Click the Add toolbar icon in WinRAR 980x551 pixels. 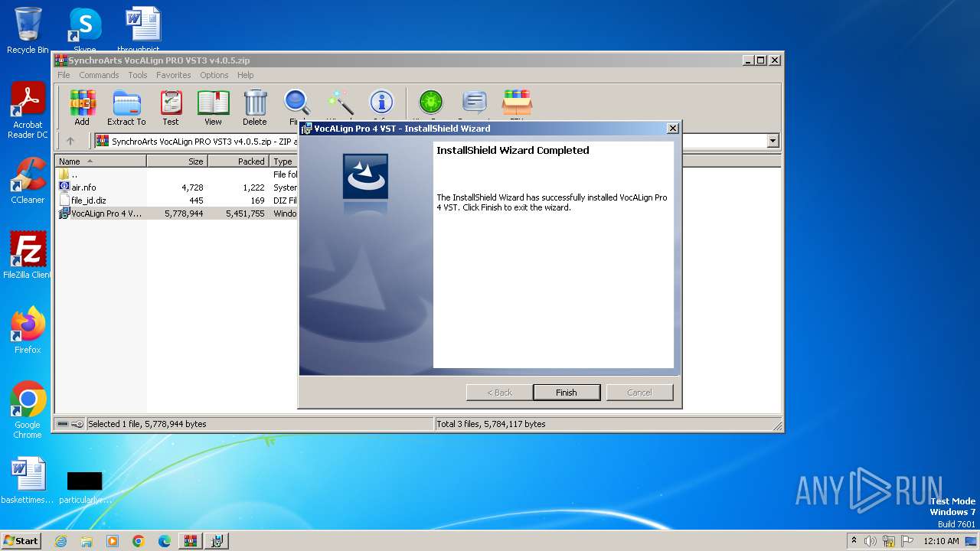(82, 107)
